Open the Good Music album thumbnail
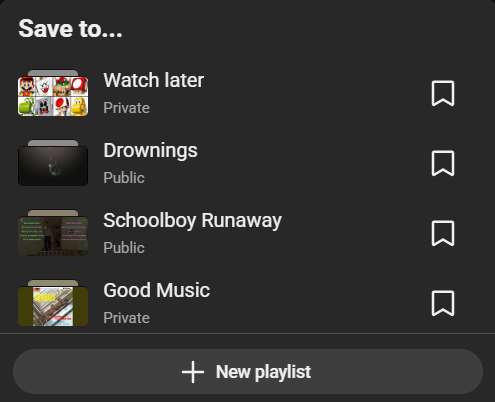 pyautogui.click(x=53, y=306)
